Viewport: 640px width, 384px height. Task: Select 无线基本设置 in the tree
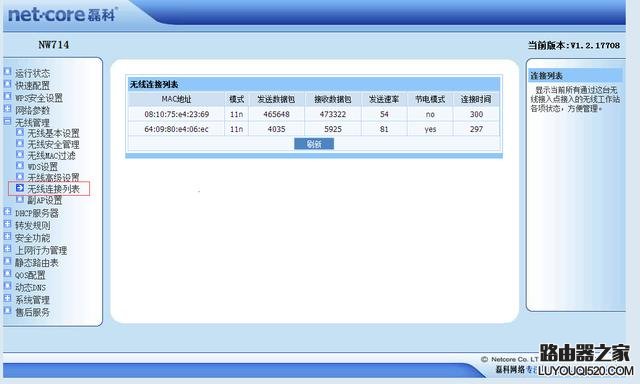pyautogui.click(x=53, y=133)
